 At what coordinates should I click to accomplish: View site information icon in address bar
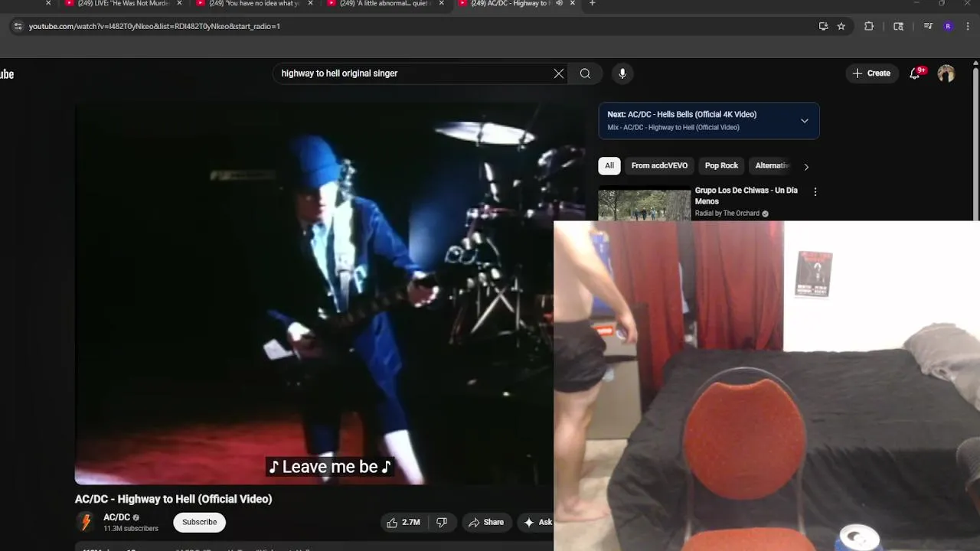click(18, 26)
